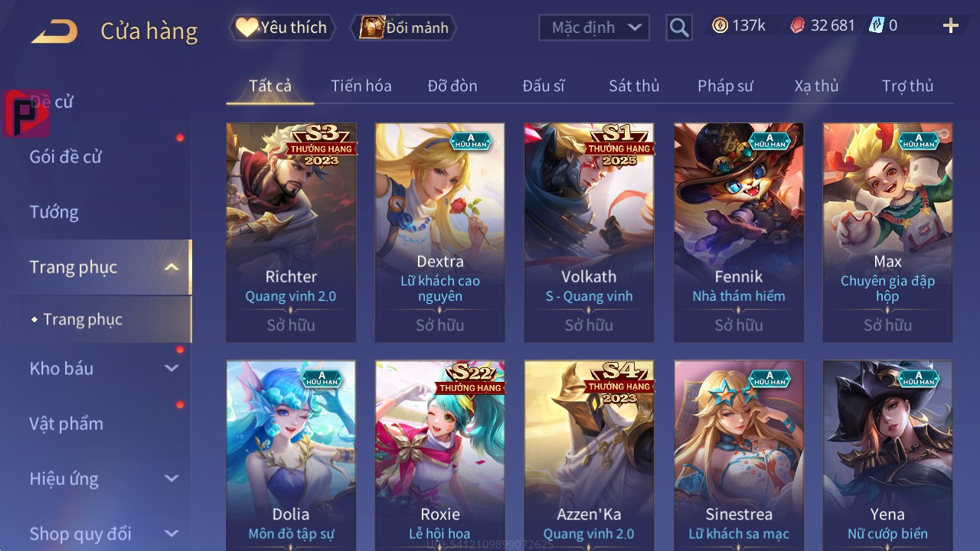Open Gói đề cử in sidebar
Viewport: 980px width, 551px height.
pos(66,157)
